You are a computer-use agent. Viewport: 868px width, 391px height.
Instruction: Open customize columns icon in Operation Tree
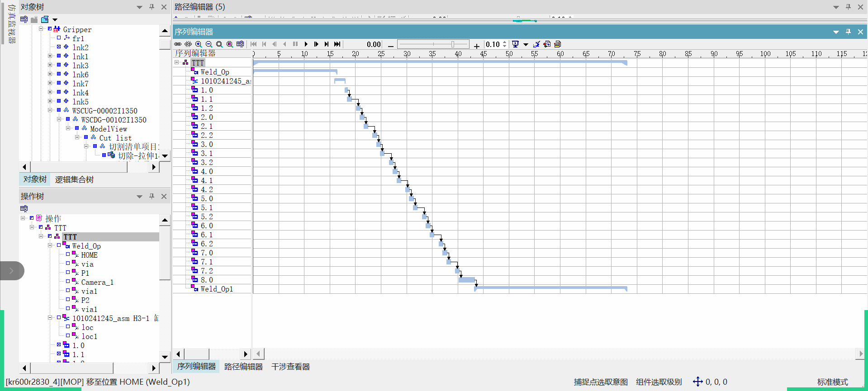coord(24,208)
